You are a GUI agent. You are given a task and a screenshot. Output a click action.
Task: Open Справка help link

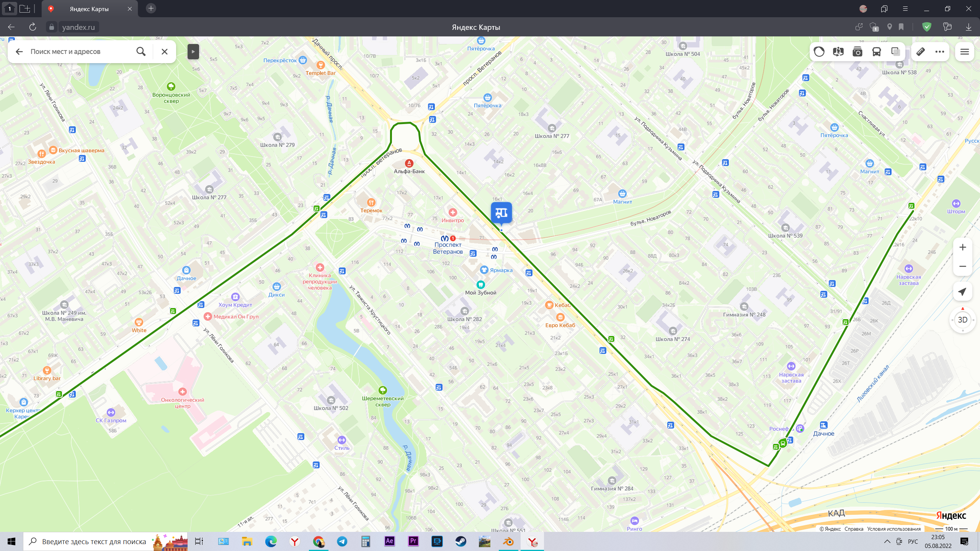click(x=854, y=529)
